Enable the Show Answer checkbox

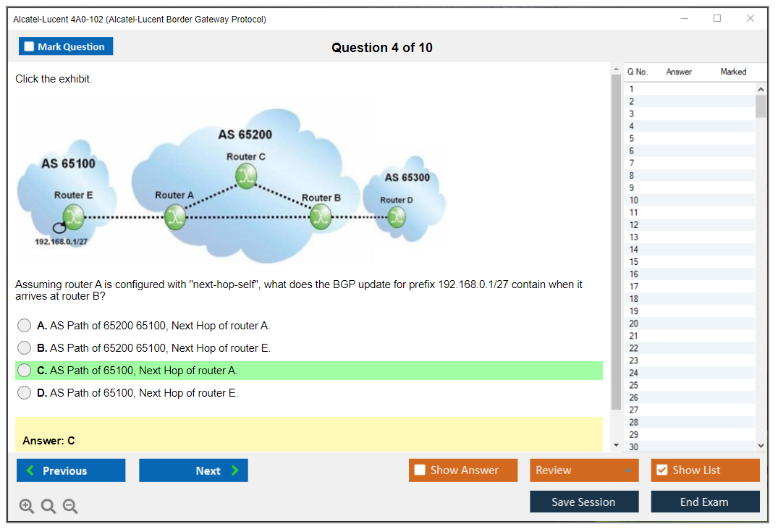(x=420, y=470)
